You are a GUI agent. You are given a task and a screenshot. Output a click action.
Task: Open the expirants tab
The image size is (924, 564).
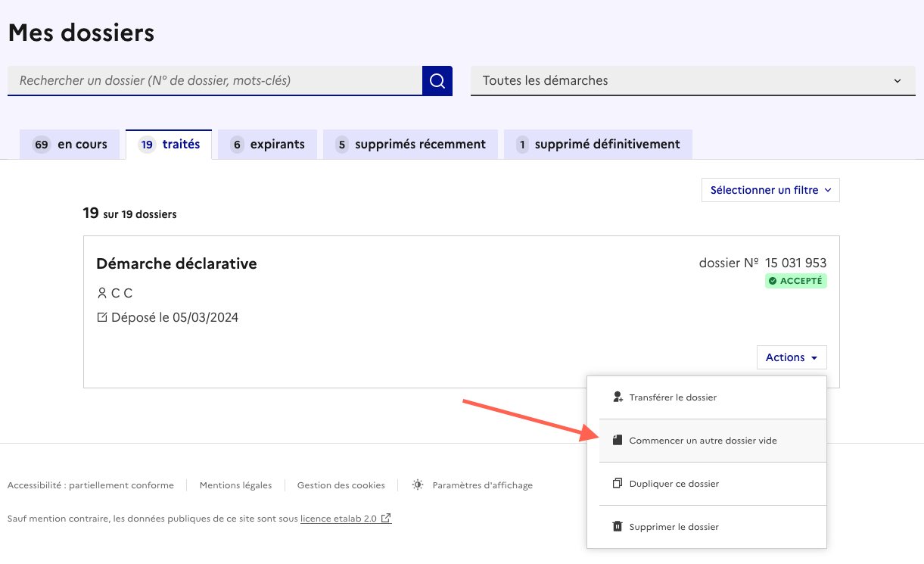point(267,145)
